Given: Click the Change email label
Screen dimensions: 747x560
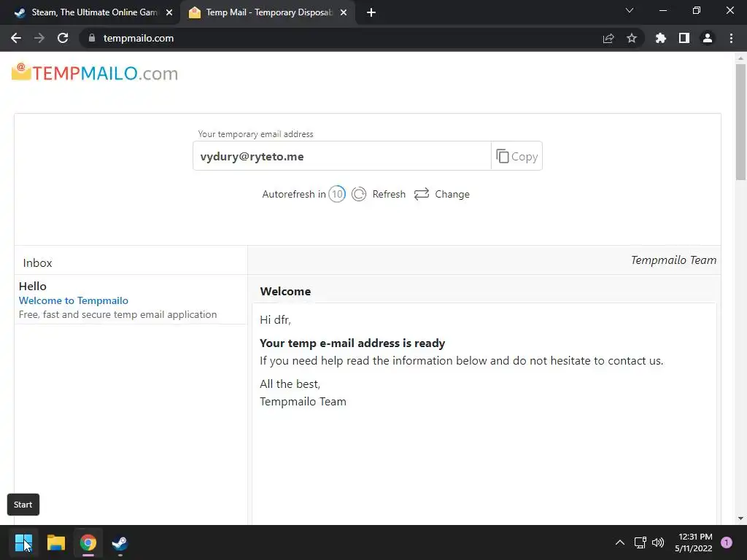Looking at the screenshot, I should (452, 194).
